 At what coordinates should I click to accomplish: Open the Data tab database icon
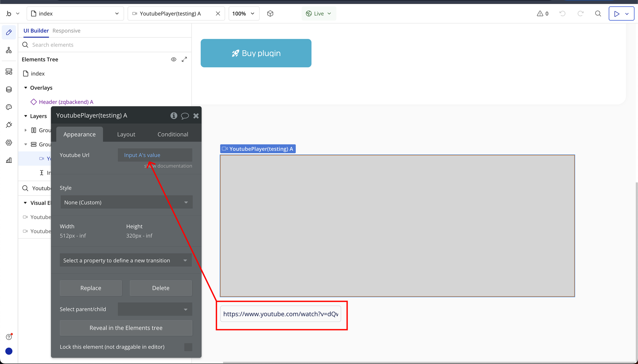(x=9, y=89)
